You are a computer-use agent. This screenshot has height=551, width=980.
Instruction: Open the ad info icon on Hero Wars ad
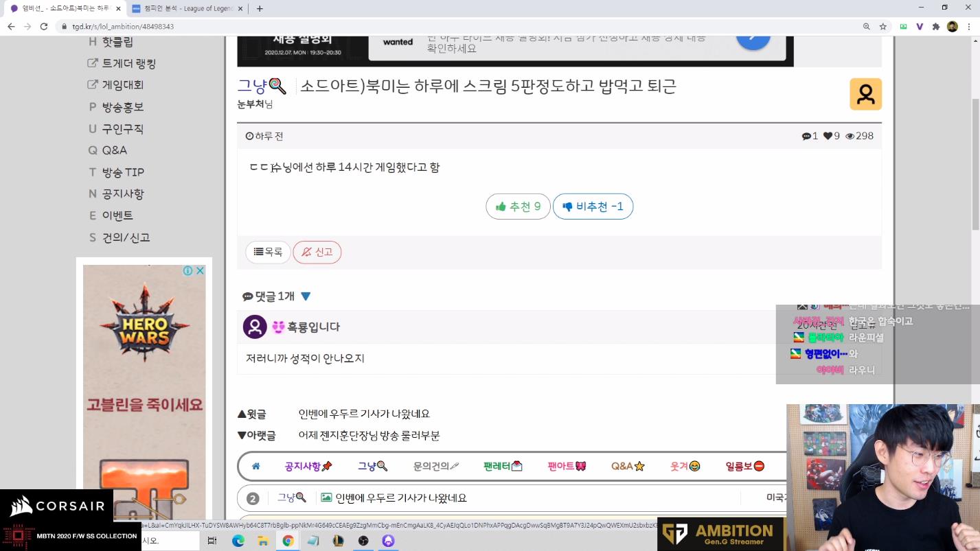pyautogui.click(x=187, y=271)
